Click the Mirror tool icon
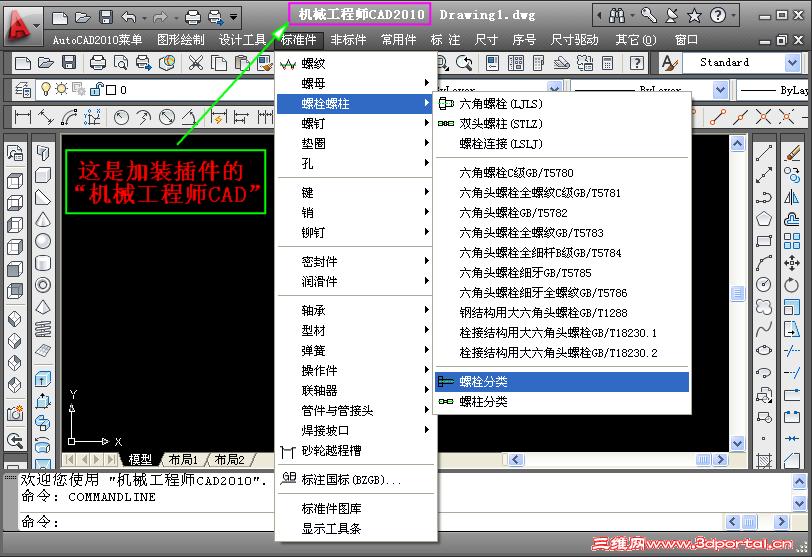The width and height of the screenshot is (812, 557). (x=792, y=197)
